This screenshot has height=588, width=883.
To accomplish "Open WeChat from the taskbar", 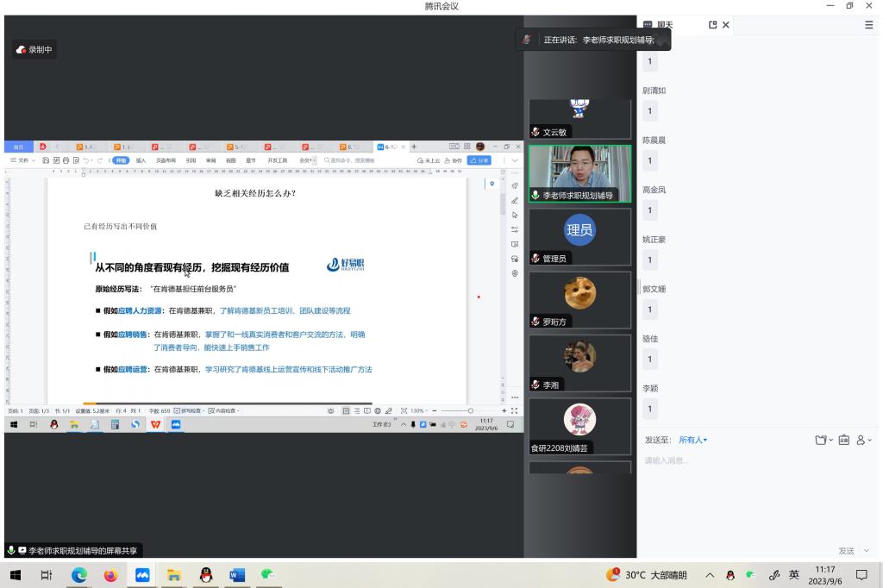I will click(x=268, y=575).
